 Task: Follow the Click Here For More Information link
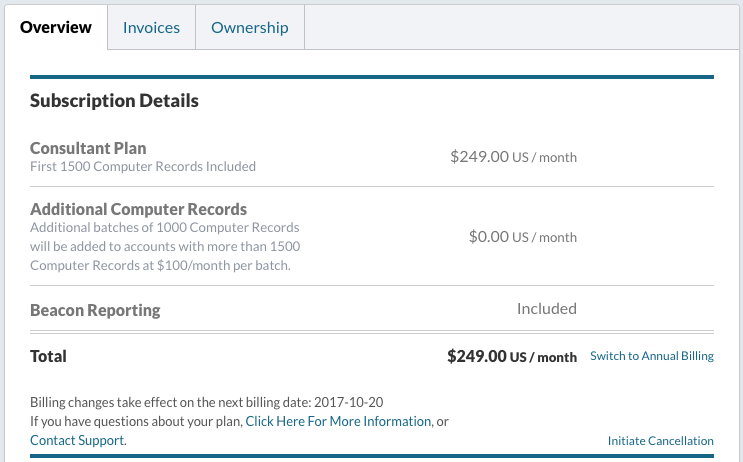pyautogui.click(x=338, y=421)
